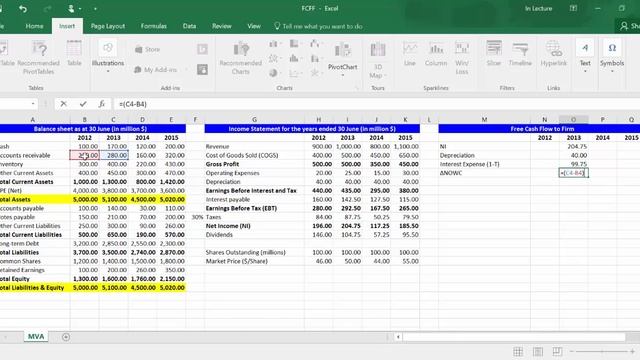Image resolution: width=640 pixels, height=360 pixels.
Task: Click the zoom slider in status bar
Action: pos(602,351)
